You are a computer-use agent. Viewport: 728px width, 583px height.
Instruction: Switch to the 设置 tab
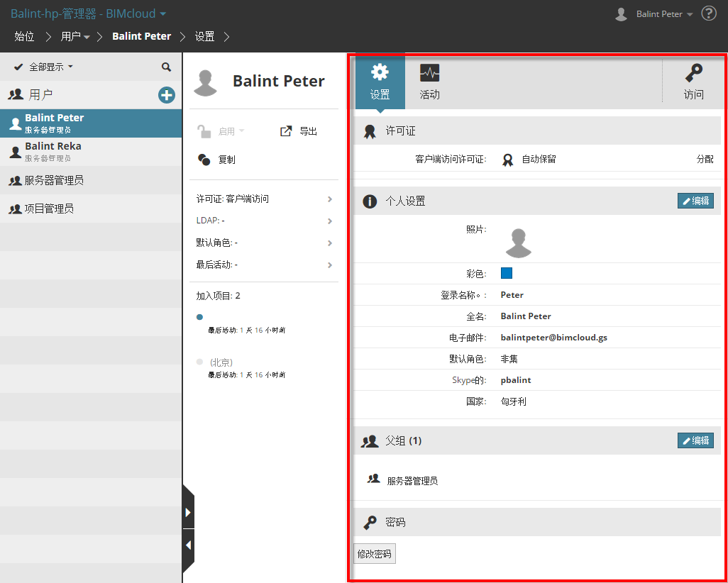click(x=380, y=82)
